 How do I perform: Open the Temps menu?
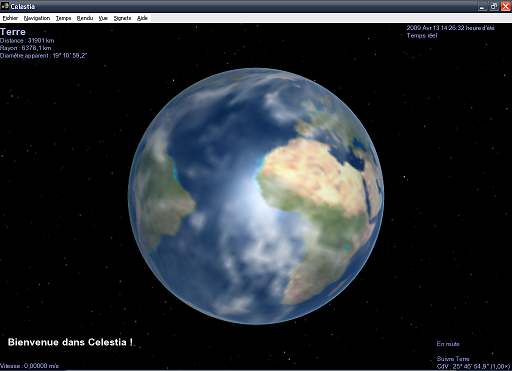[x=63, y=18]
